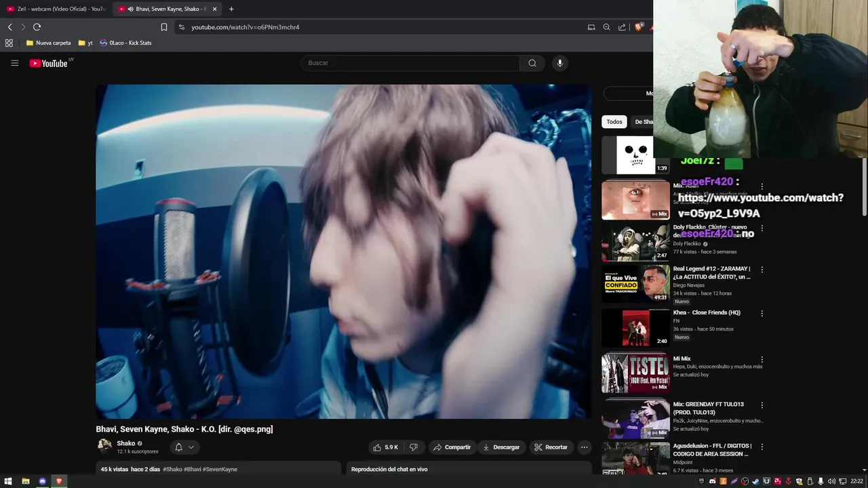This screenshot has width=868, height=488.
Task: Open the Khea Close Friends thumbnail
Action: pyautogui.click(x=635, y=327)
